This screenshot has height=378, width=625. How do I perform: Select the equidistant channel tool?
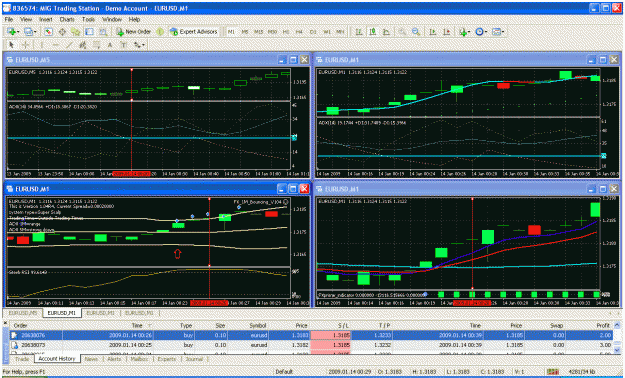(x=83, y=45)
